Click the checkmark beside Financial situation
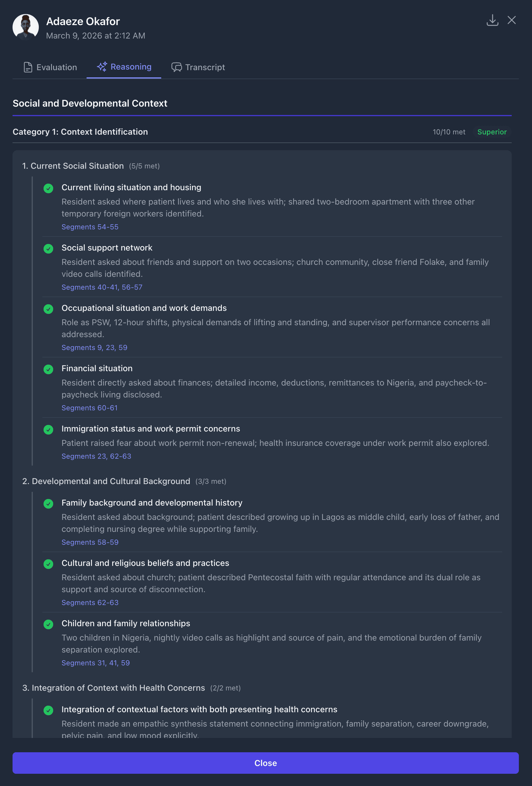This screenshot has width=532, height=786. pos(48,369)
